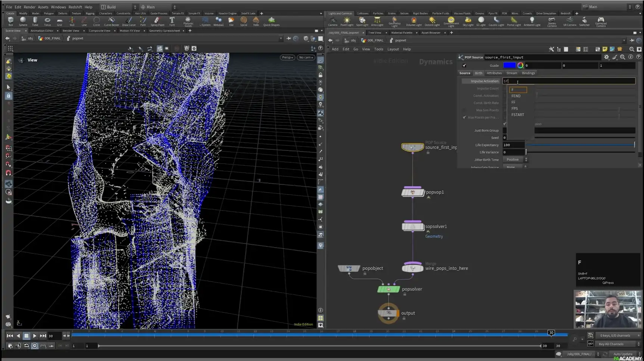Select the Sphere tool from the shelf

(23, 21)
